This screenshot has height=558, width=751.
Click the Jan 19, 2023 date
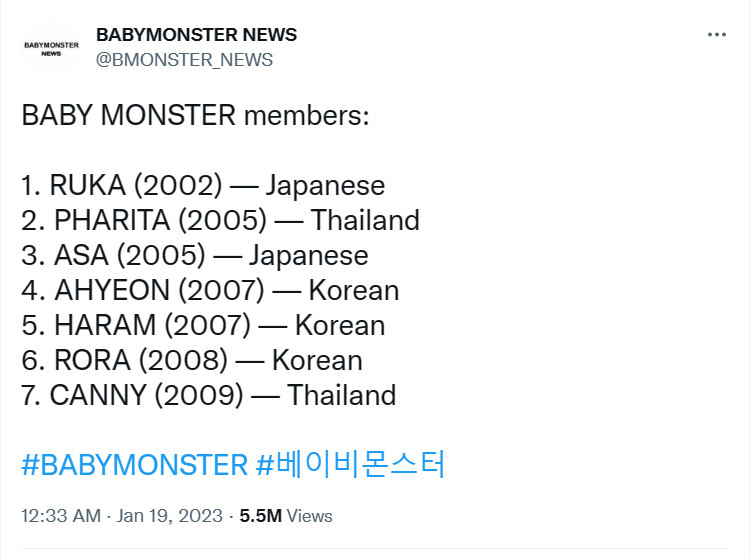tap(170, 516)
